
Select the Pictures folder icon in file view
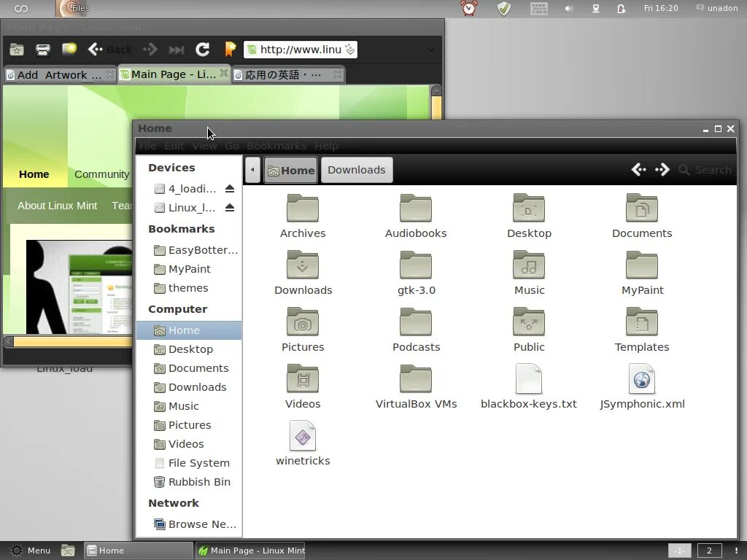coord(303,322)
